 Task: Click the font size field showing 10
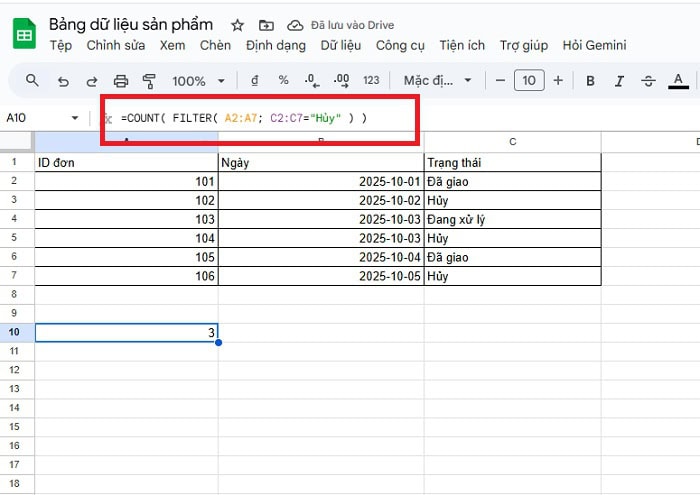click(x=529, y=81)
